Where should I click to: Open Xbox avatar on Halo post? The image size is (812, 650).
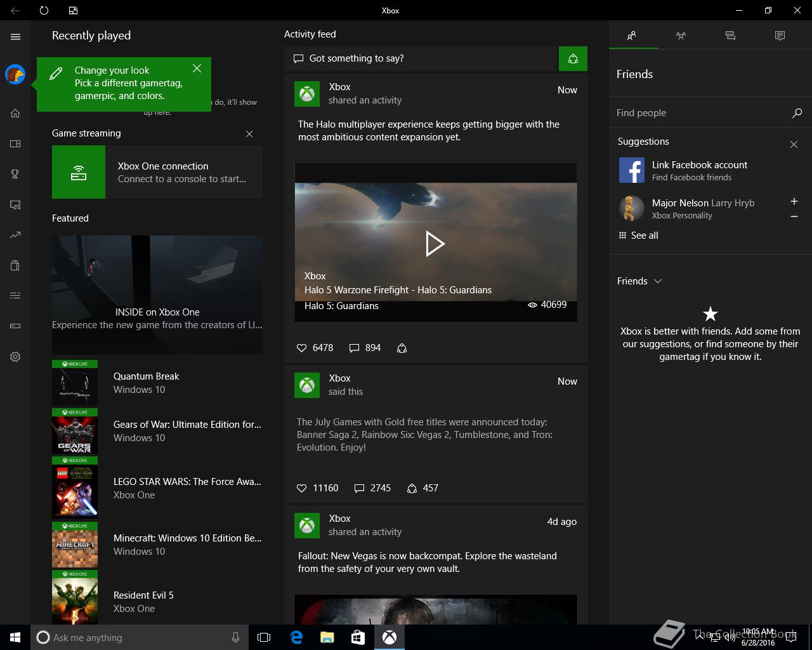tap(307, 94)
